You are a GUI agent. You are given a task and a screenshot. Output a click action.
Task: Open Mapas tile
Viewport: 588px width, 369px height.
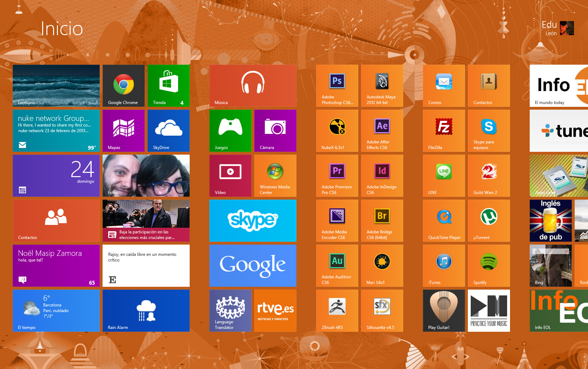tap(123, 131)
